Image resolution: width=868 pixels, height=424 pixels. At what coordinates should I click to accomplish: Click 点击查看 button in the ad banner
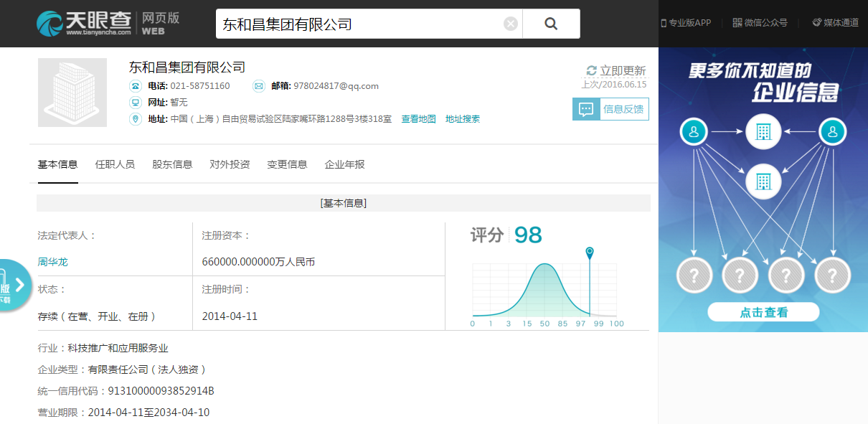[763, 312]
